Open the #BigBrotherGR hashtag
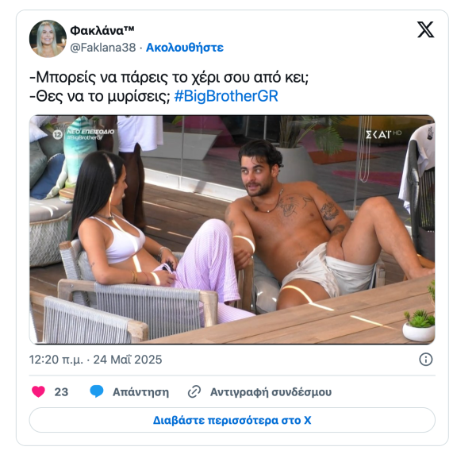476x466 pixels. coord(226,96)
